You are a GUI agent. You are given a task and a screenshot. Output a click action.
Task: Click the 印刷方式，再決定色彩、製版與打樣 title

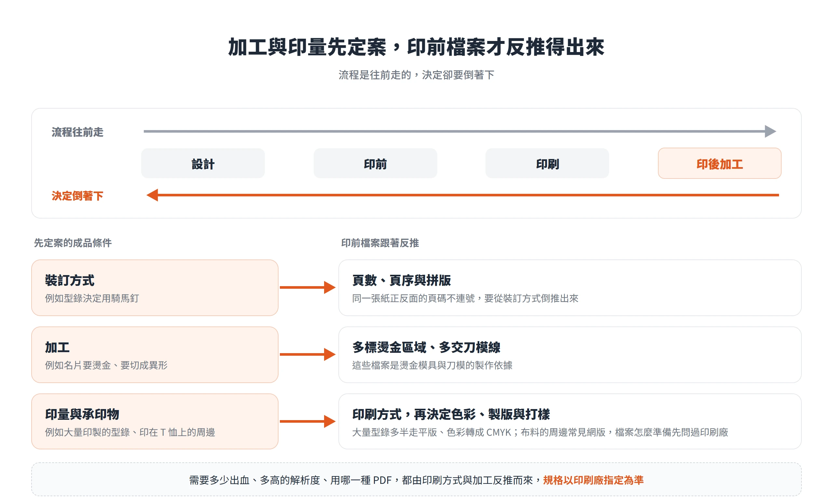pos(451,414)
